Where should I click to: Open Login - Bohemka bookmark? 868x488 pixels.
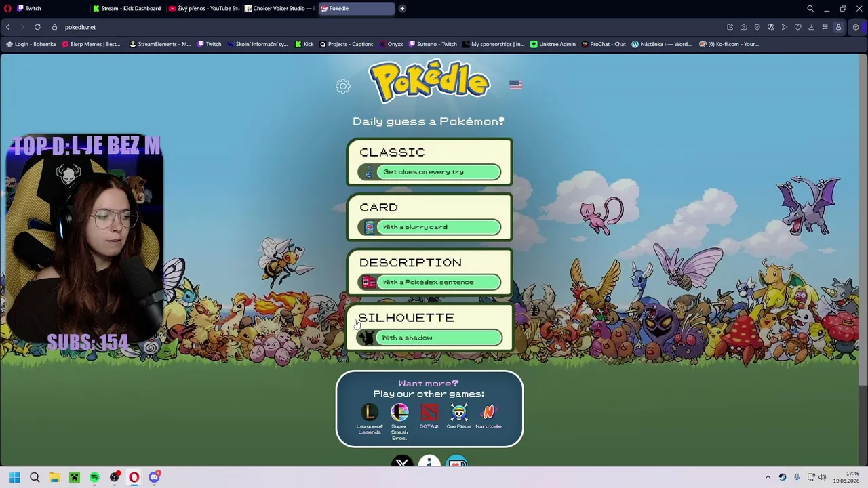[31, 44]
